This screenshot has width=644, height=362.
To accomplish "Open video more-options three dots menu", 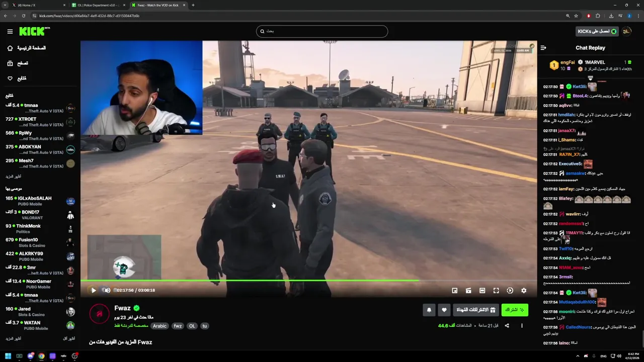I will (x=522, y=326).
